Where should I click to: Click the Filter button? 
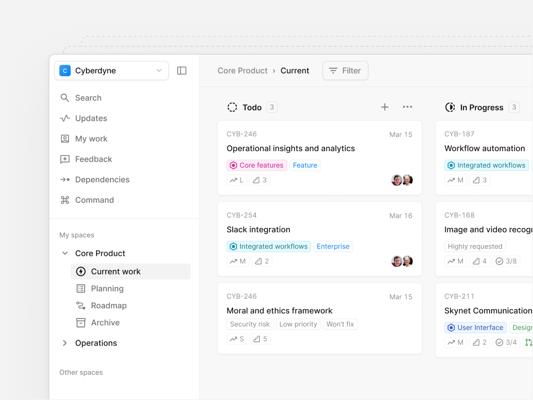pyautogui.click(x=345, y=71)
